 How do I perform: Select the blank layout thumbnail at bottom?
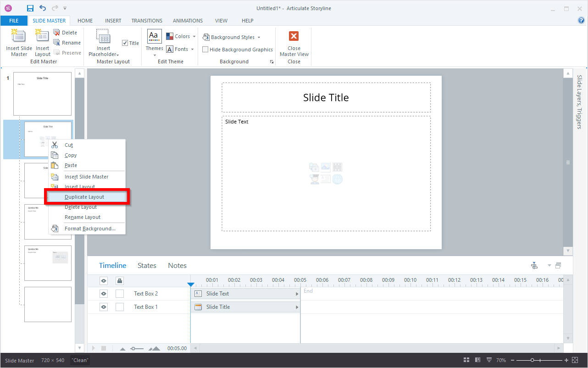click(x=48, y=304)
